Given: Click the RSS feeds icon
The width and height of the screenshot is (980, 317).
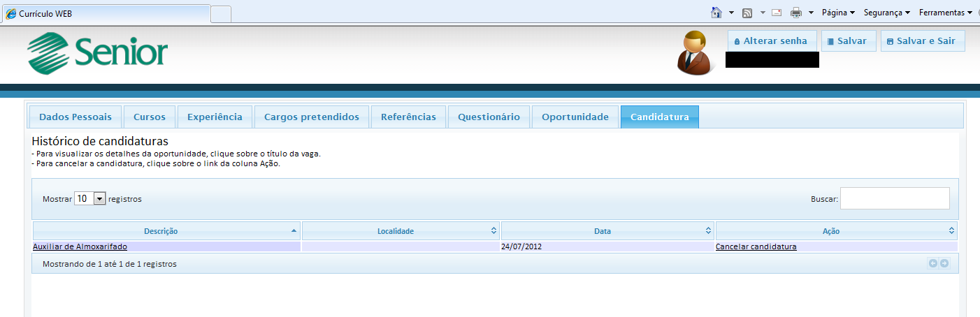Looking at the screenshot, I should (747, 13).
